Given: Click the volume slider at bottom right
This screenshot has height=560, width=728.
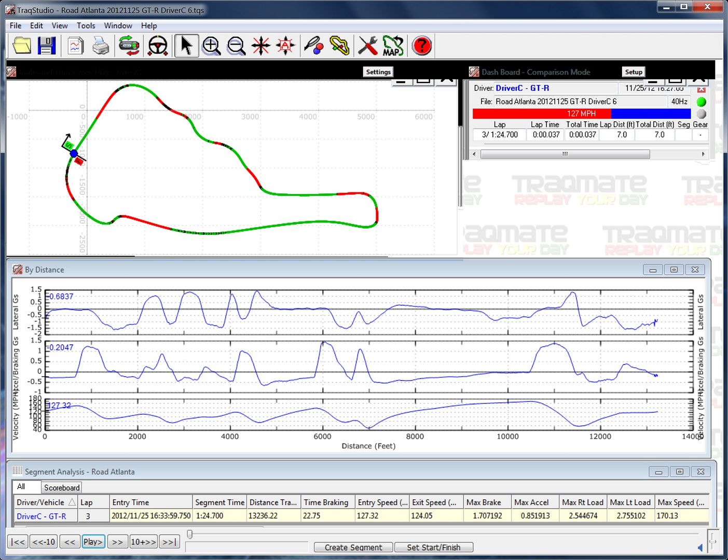Looking at the screenshot, I should (x=713, y=542).
